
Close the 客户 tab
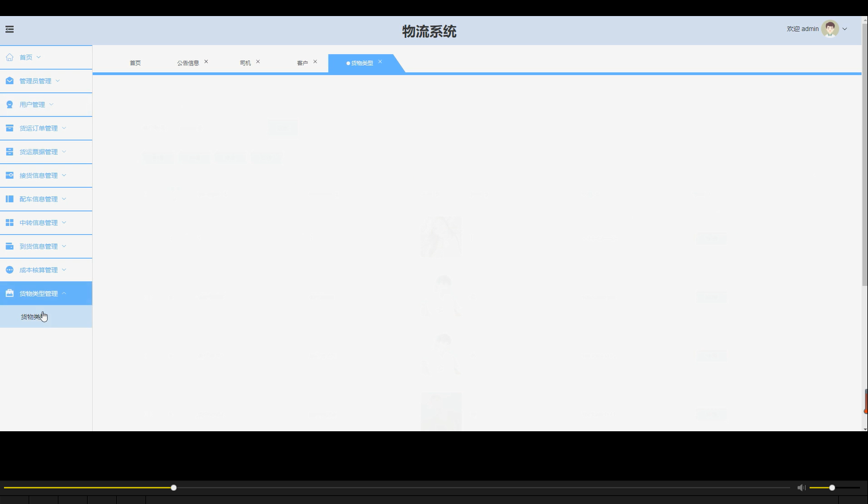coord(315,61)
